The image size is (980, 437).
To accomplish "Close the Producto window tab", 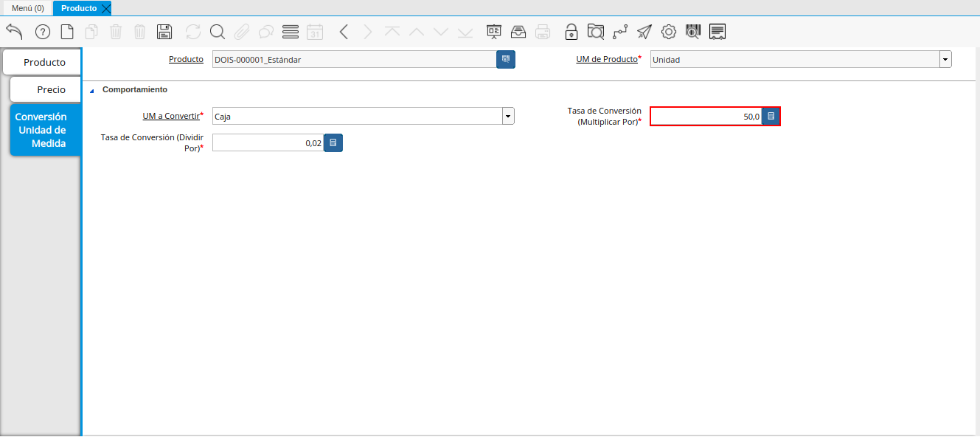I will coord(105,9).
